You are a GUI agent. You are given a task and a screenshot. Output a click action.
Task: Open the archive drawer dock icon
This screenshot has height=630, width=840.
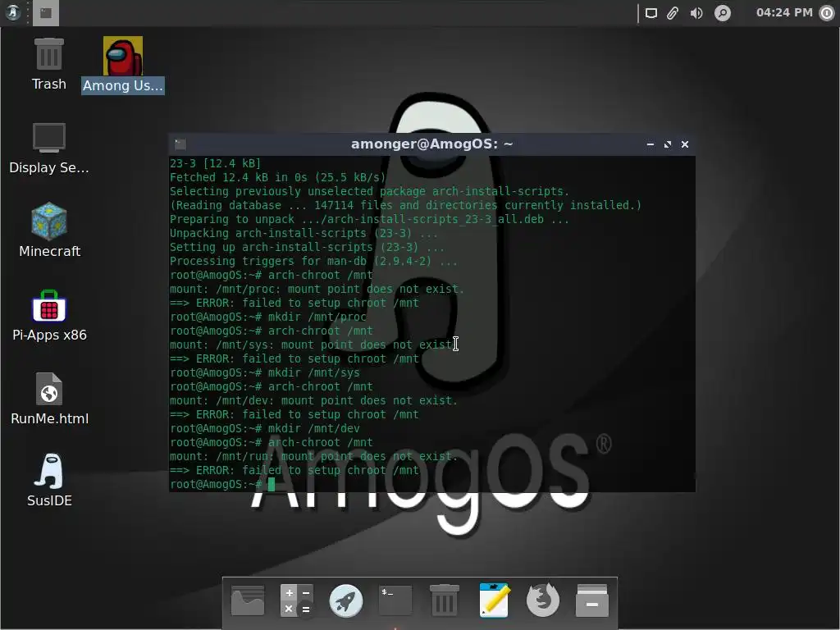(592, 600)
